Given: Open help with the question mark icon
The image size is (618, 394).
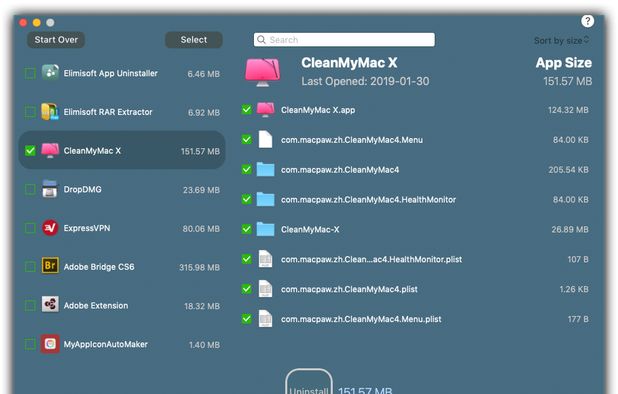Looking at the screenshot, I should point(587,21).
